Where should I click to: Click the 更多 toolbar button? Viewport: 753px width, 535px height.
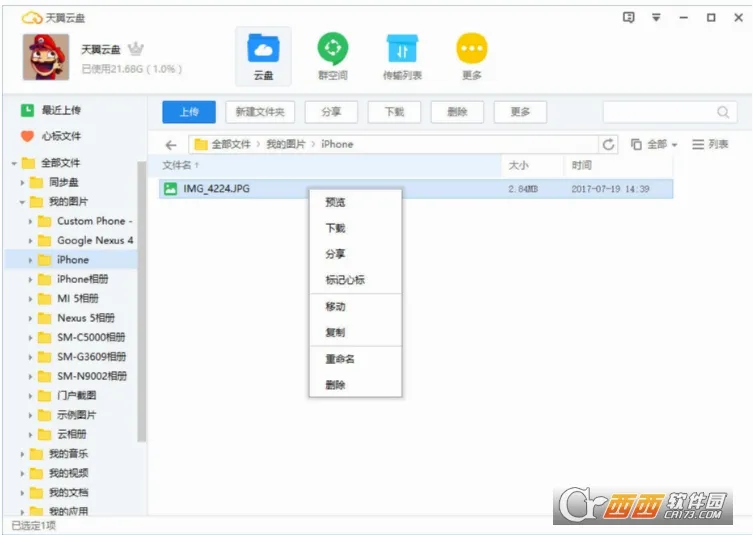(x=520, y=112)
